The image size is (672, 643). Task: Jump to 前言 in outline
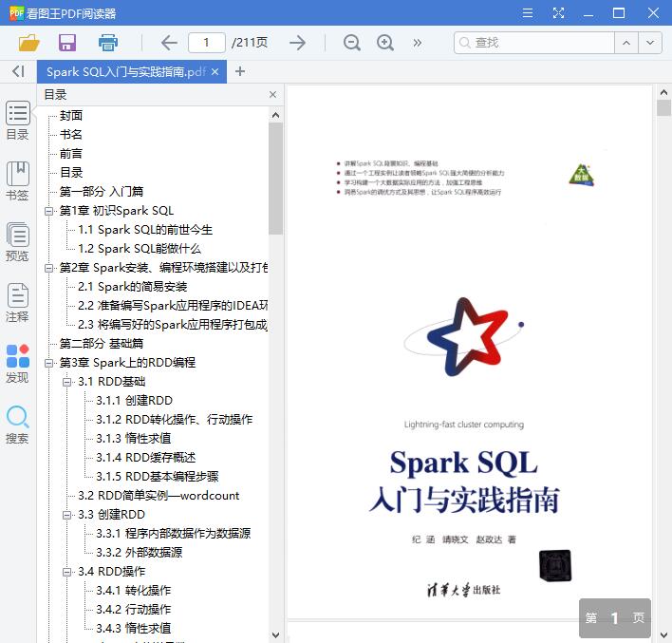coord(71,154)
